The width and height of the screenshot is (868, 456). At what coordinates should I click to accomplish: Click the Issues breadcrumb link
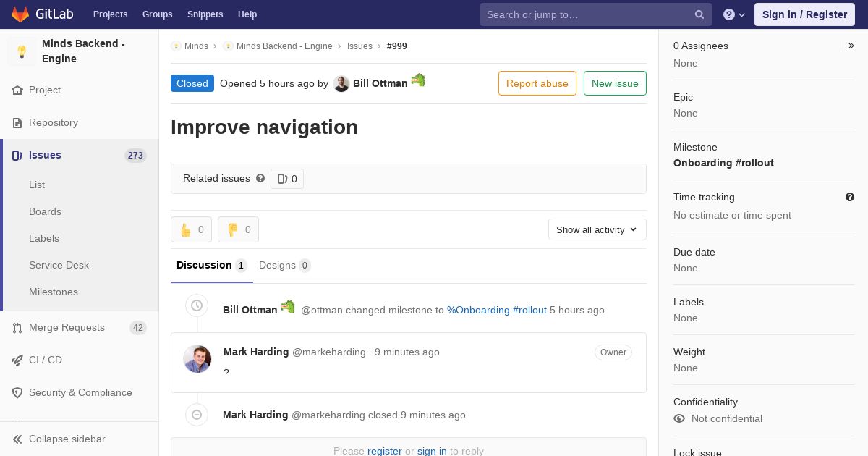[x=359, y=46]
